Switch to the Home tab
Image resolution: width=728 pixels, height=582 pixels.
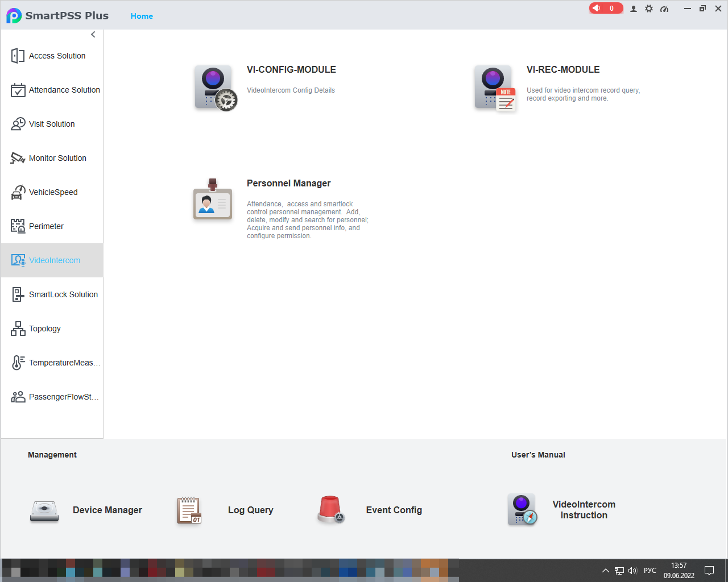coord(142,16)
